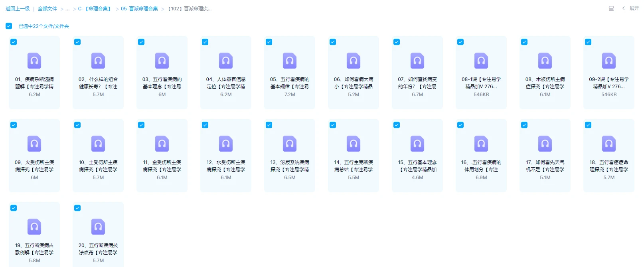Click file name 17、如何看先天气机不足

tap(545, 166)
